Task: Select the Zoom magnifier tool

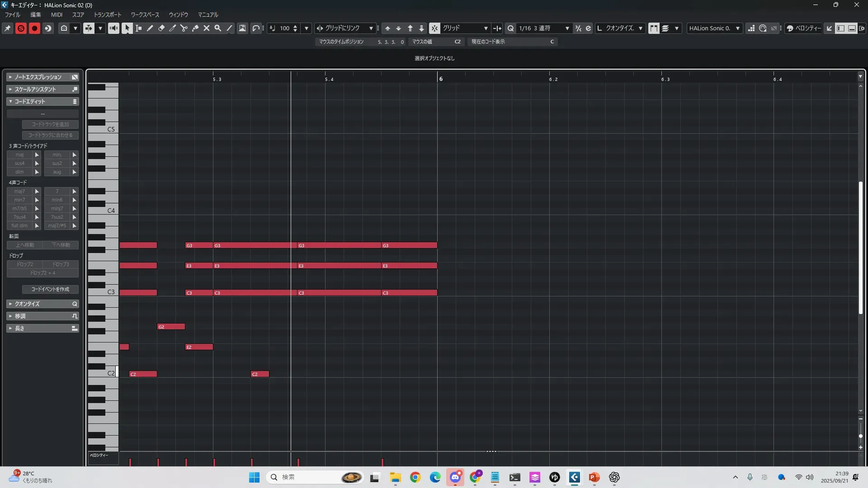Action: [218, 28]
